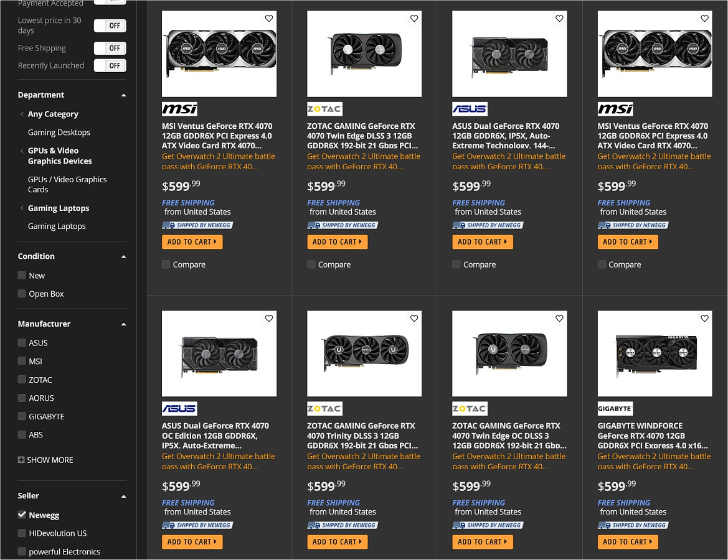Click Shipped by Newegg badge on ZOTAC Trinity
The image size is (728, 560).
point(343,525)
